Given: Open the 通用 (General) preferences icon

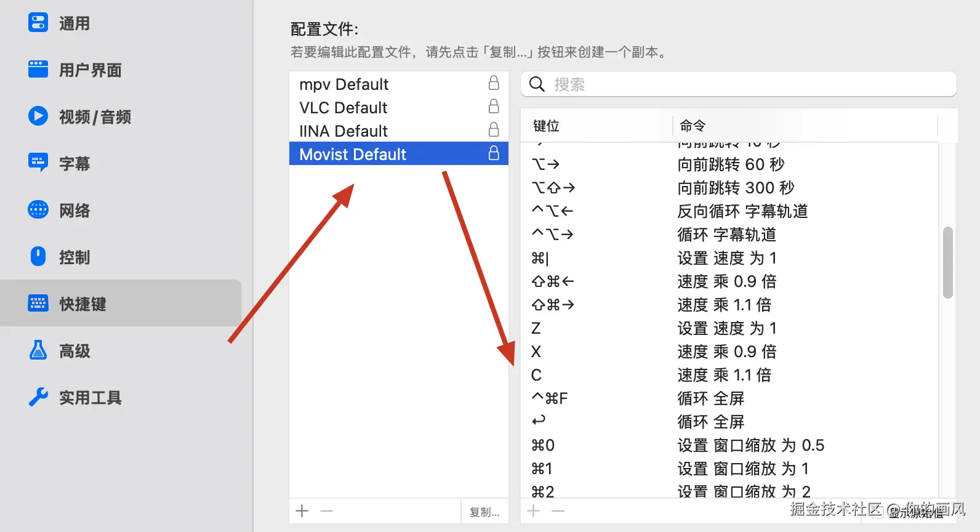Looking at the screenshot, I should [38, 23].
